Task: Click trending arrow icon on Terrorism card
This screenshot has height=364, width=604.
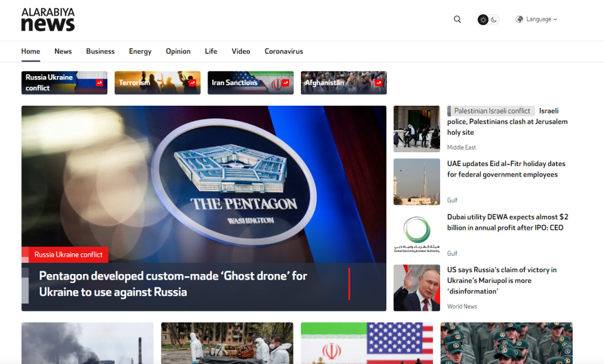Action: click(x=192, y=82)
